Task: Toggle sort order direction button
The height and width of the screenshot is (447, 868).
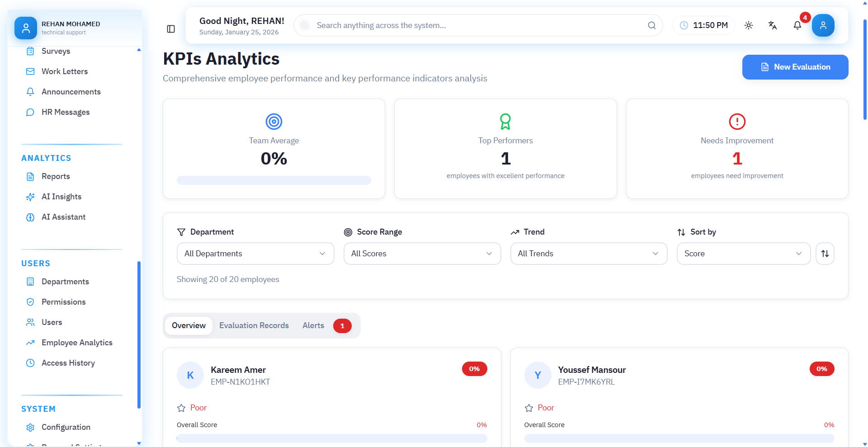Action: (x=825, y=254)
